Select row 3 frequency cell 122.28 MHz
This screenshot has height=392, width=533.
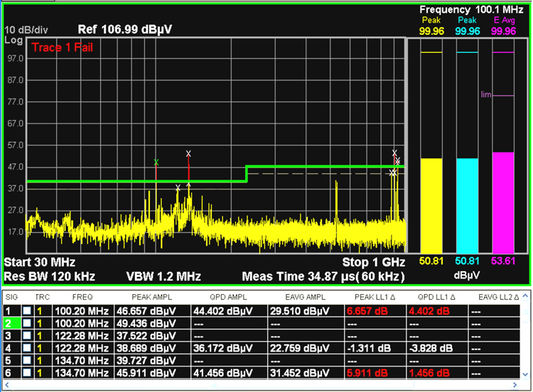pyautogui.click(x=82, y=336)
